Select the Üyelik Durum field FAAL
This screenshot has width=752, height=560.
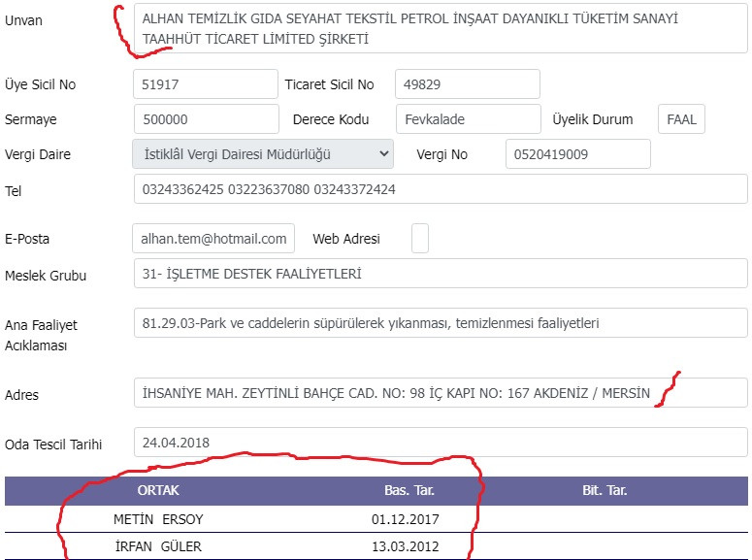(x=681, y=119)
